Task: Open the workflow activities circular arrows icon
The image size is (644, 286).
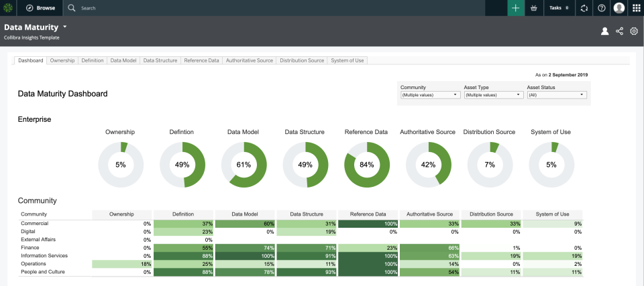Action: (584, 8)
